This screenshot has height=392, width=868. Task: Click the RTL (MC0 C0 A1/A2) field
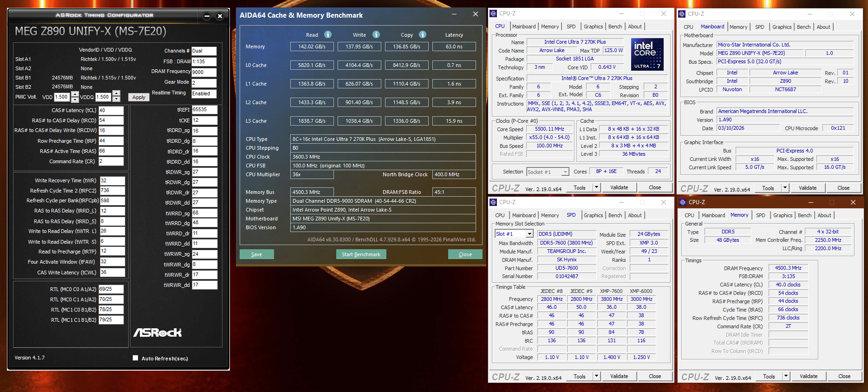pyautogui.click(x=111, y=289)
